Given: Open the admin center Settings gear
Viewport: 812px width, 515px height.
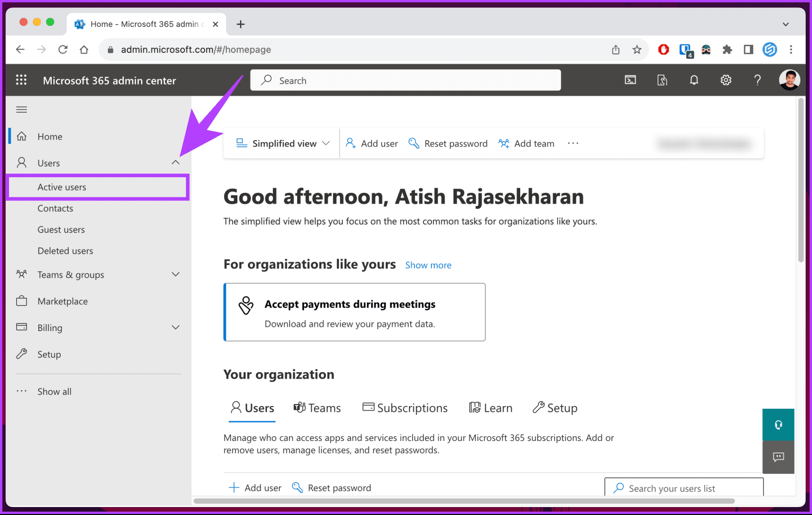Looking at the screenshot, I should (726, 80).
